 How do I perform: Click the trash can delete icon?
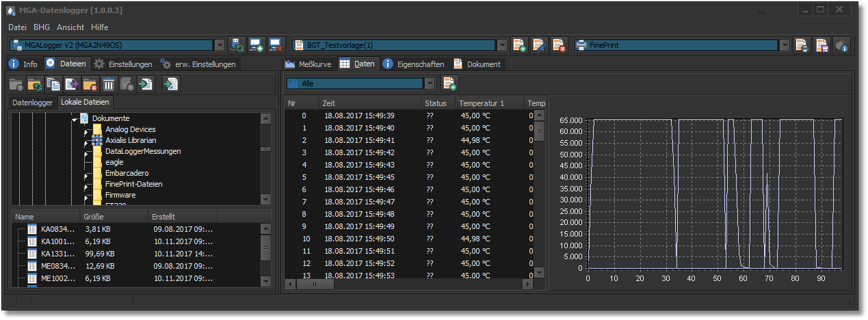(x=109, y=84)
